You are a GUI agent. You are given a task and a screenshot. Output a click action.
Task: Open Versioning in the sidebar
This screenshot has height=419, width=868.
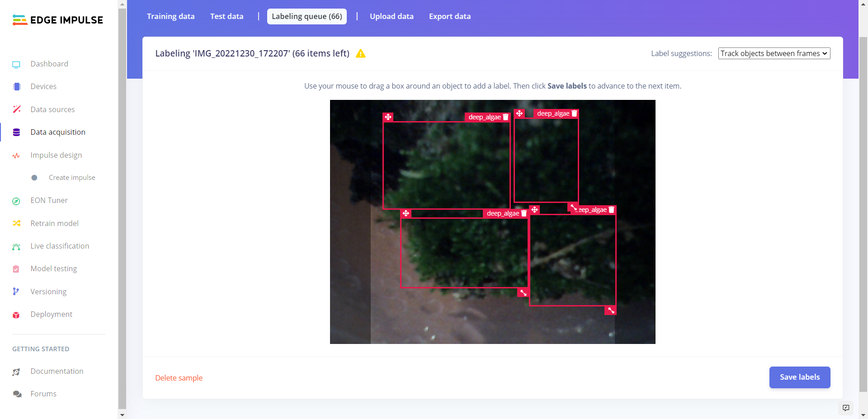point(48,292)
